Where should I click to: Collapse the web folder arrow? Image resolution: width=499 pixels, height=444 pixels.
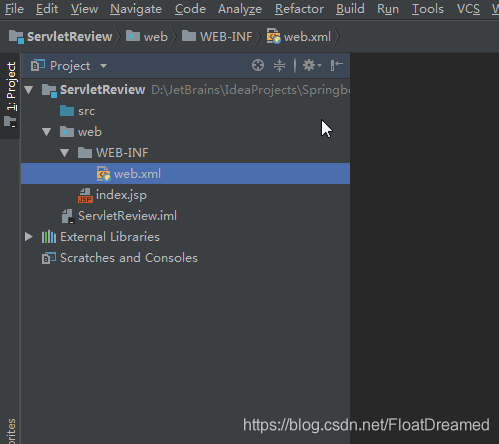click(47, 132)
